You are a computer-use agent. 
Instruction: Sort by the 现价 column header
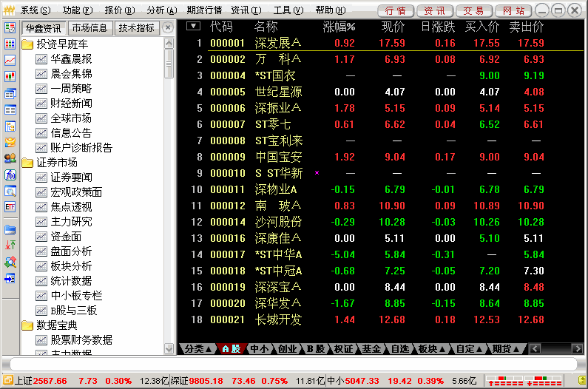tap(393, 27)
